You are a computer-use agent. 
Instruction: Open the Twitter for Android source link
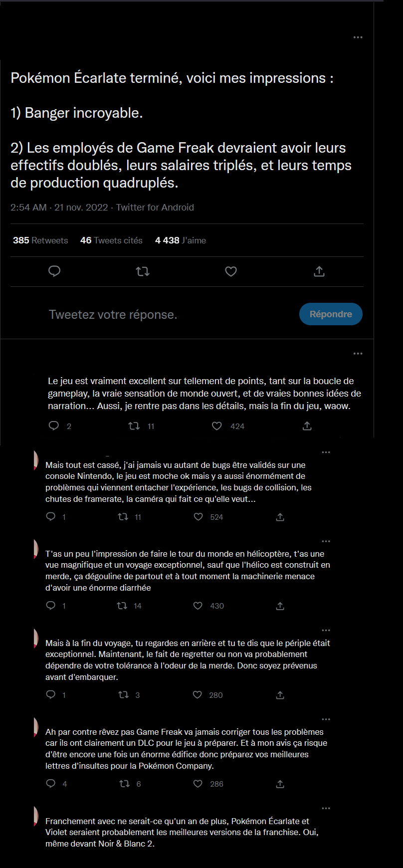(x=155, y=208)
